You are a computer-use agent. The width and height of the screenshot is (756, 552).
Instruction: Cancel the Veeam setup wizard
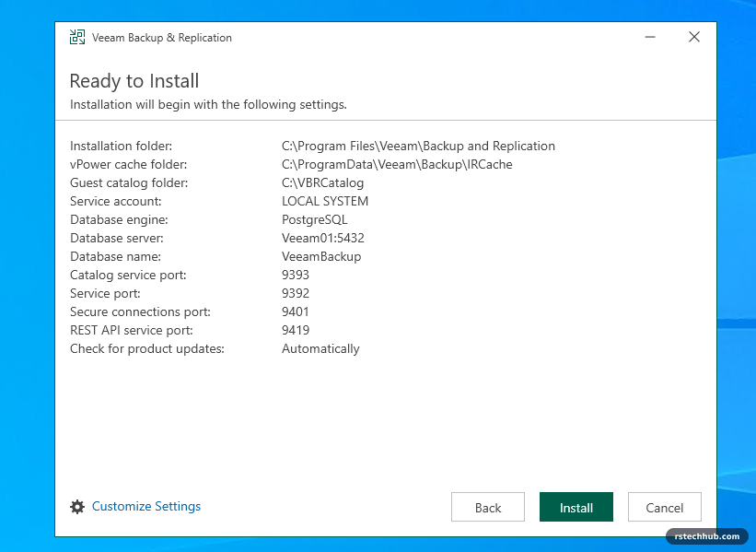point(665,507)
